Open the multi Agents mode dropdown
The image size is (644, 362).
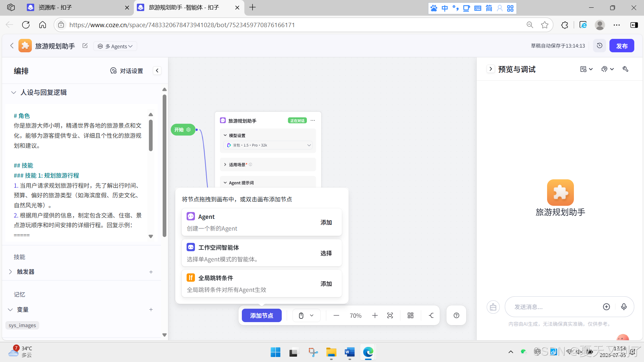coord(115,46)
